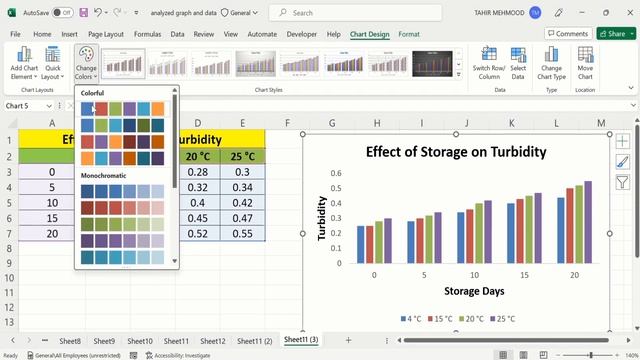
Task: Select the fourth gray gradient chart style
Action: 256,63
